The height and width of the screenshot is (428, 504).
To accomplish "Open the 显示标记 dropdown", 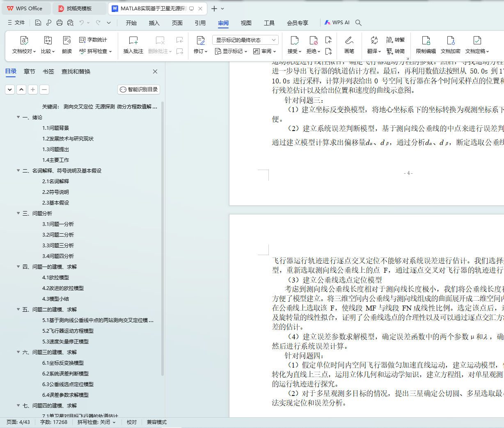I will click(231, 51).
